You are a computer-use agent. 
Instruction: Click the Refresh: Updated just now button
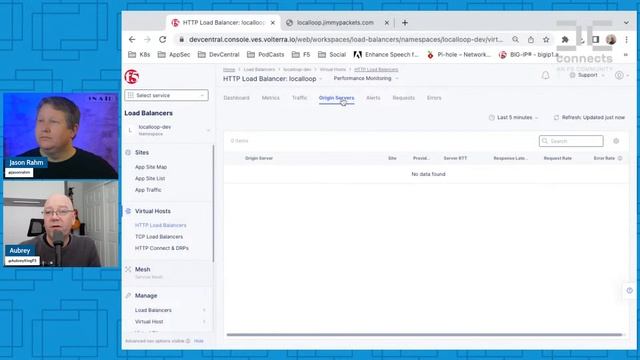[589, 118]
